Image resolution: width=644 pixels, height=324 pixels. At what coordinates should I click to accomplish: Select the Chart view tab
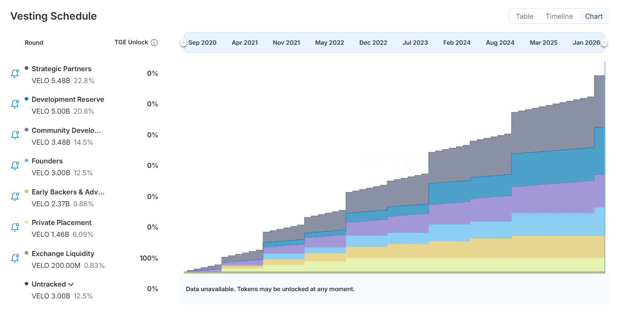(x=594, y=16)
